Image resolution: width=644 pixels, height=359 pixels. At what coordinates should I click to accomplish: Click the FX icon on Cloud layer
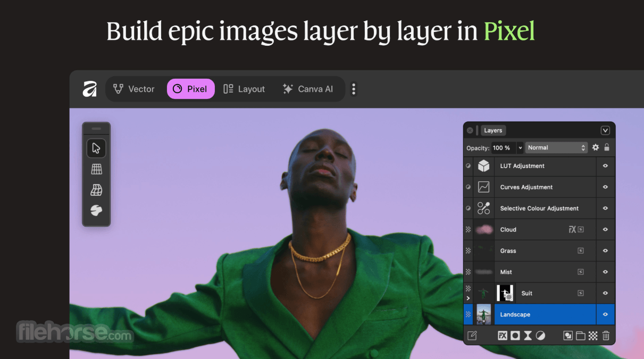coord(573,230)
